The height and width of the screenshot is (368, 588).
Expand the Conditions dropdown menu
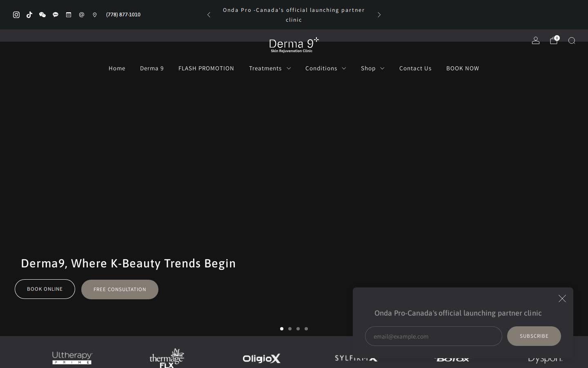click(326, 68)
